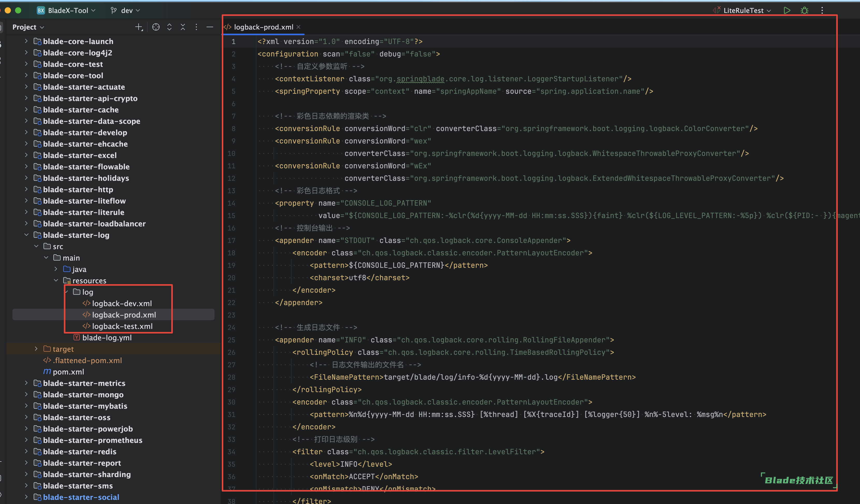
Task: Expand blade-starter-cache module
Action: [26, 110]
